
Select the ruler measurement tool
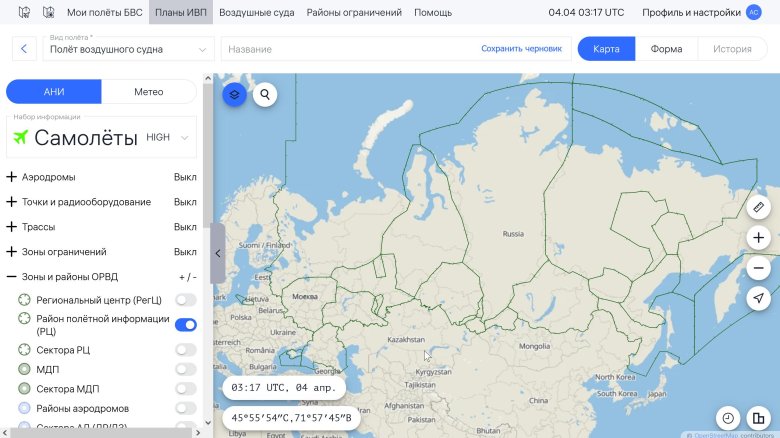tap(759, 207)
